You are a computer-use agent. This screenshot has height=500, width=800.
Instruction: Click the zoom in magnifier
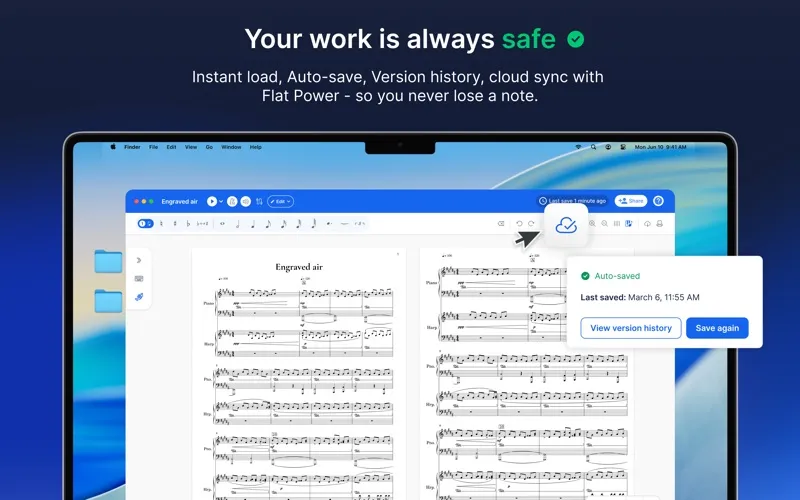pos(592,223)
